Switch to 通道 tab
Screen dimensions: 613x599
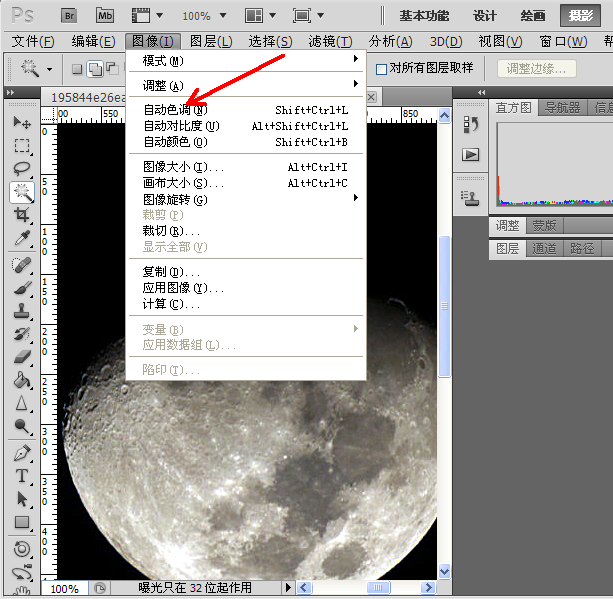[x=544, y=249]
